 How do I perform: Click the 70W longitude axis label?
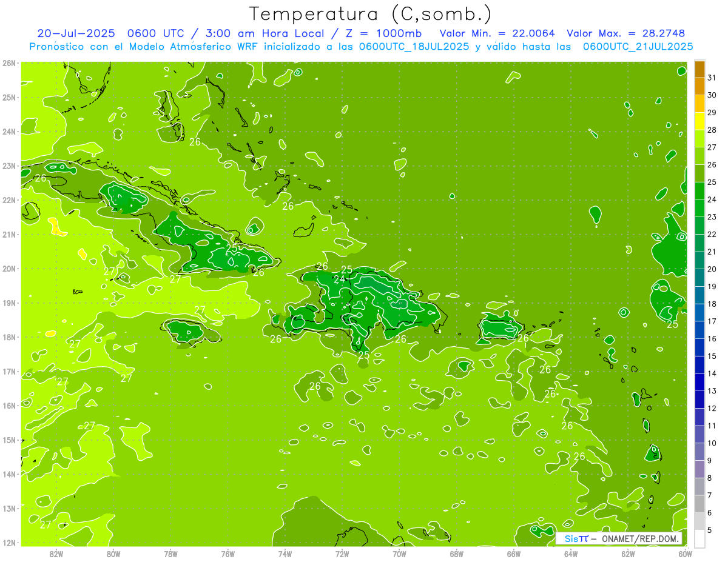(x=399, y=554)
